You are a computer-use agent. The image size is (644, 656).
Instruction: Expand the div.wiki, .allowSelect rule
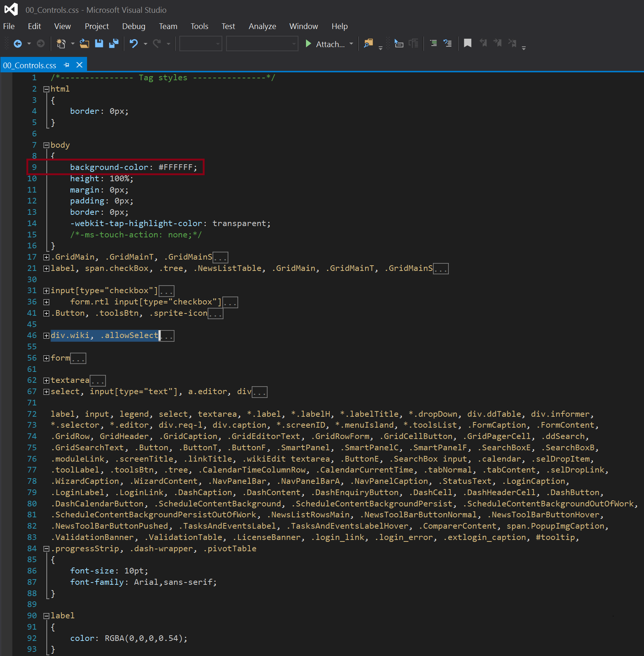[x=46, y=336]
